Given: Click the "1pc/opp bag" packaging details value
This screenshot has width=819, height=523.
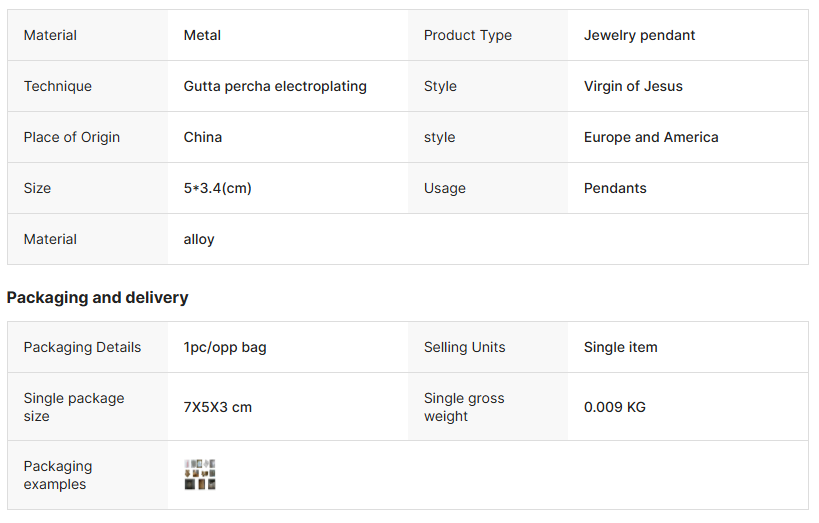Looking at the screenshot, I should click(x=225, y=347).
